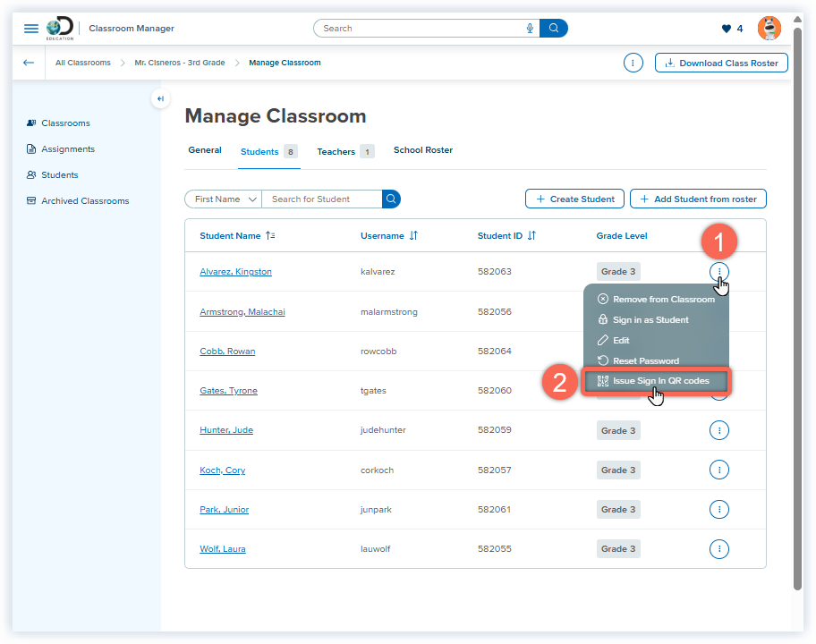Click the Add Student from roster button
Image resolution: width=816 pixels, height=644 pixels.
(x=698, y=199)
